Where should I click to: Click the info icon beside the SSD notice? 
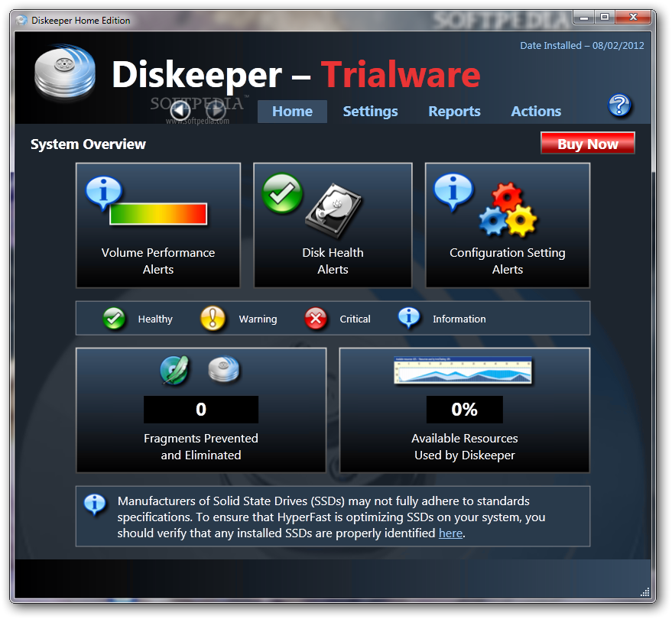click(95, 504)
